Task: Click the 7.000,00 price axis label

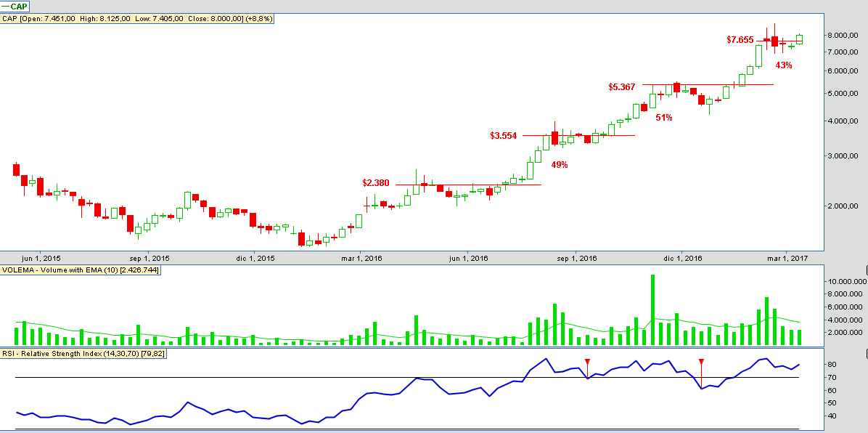Action: pyautogui.click(x=843, y=52)
